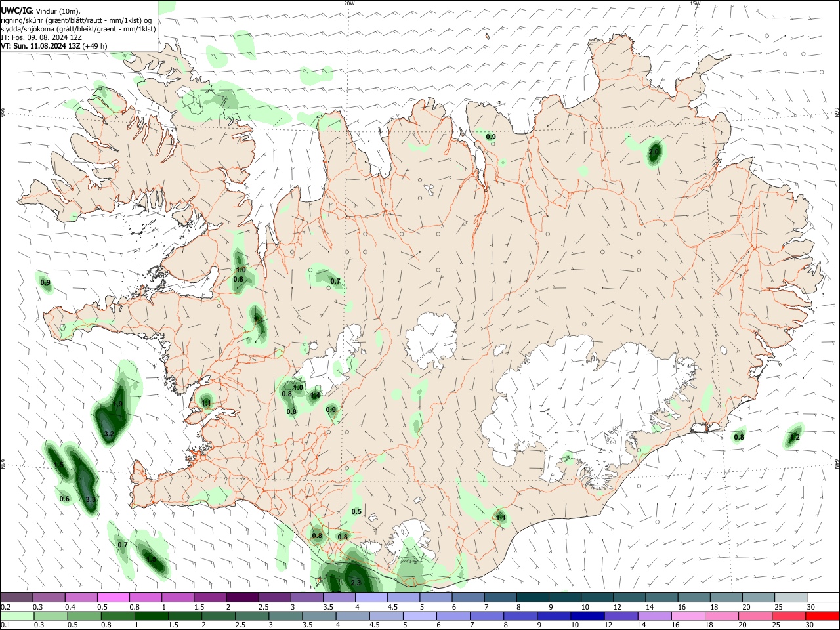Click the 1.9 precipitation value offshore west
Image resolution: width=840 pixels, height=630 pixels.
[117, 404]
